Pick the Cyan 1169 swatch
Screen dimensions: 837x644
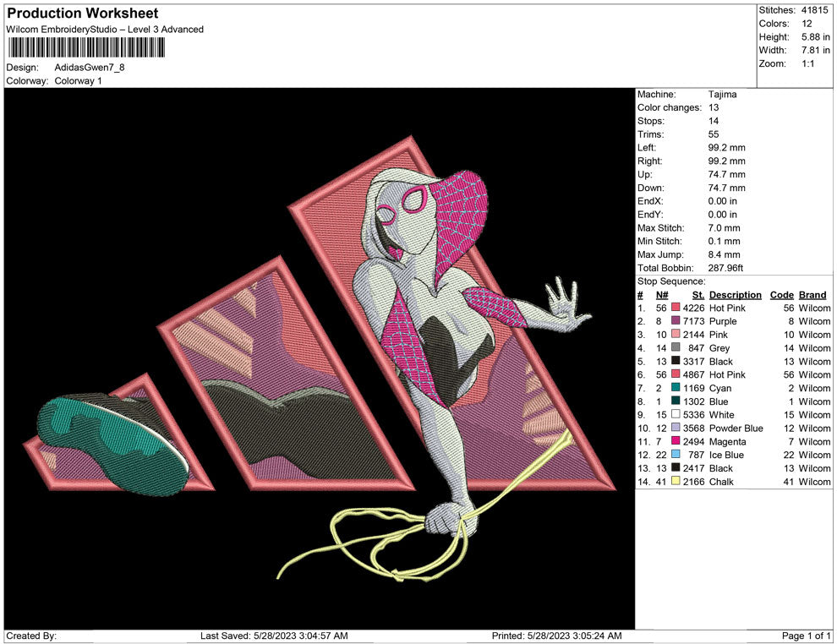coord(676,387)
